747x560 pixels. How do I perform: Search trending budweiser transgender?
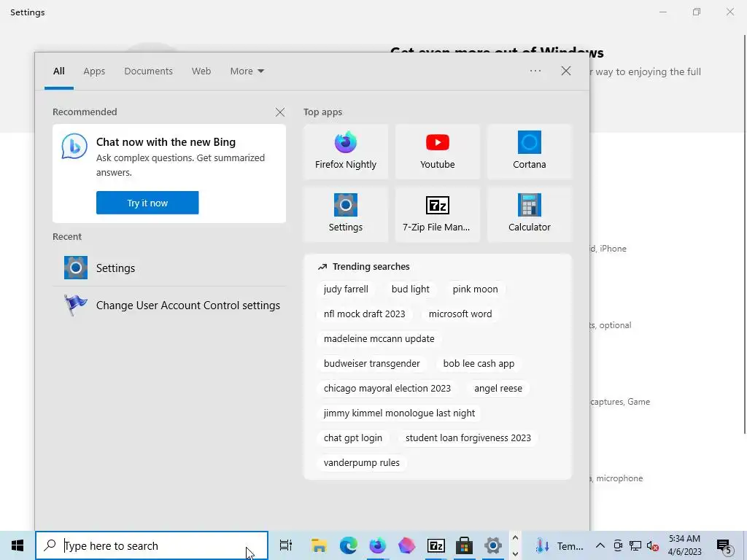click(371, 363)
